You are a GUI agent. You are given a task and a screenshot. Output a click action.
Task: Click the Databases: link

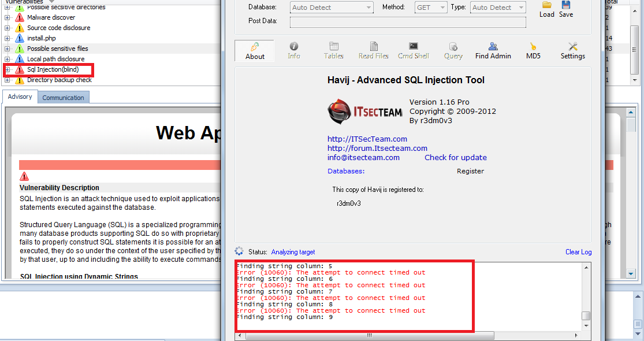pyautogui.click(x=346, y=171)
